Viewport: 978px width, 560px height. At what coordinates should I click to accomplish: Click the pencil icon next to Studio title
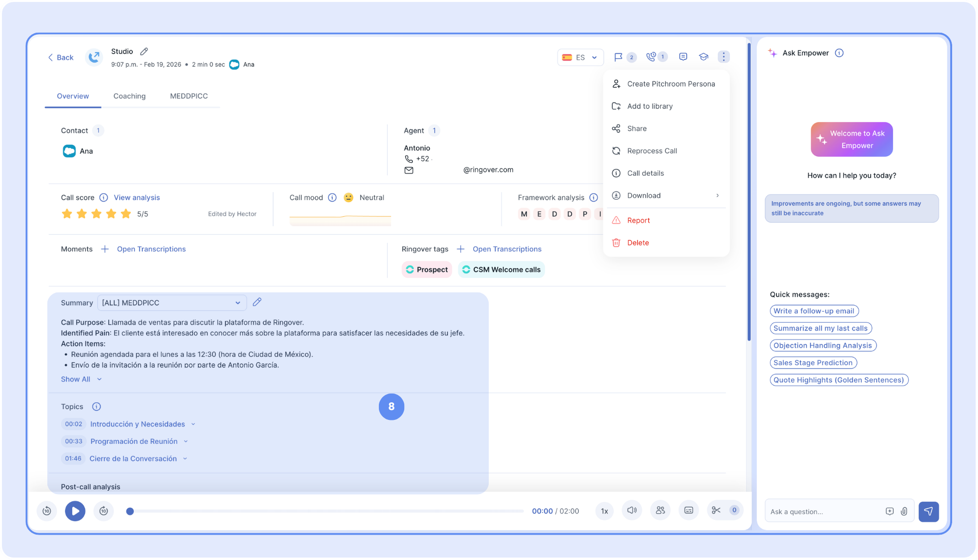tap(144, 51)
